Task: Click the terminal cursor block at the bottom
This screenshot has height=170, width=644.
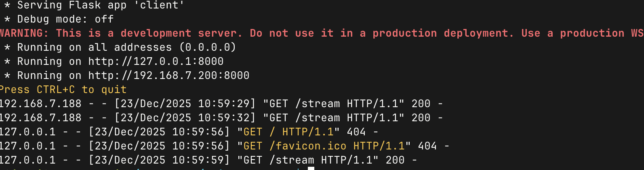Action: click(x=311, y=168)
